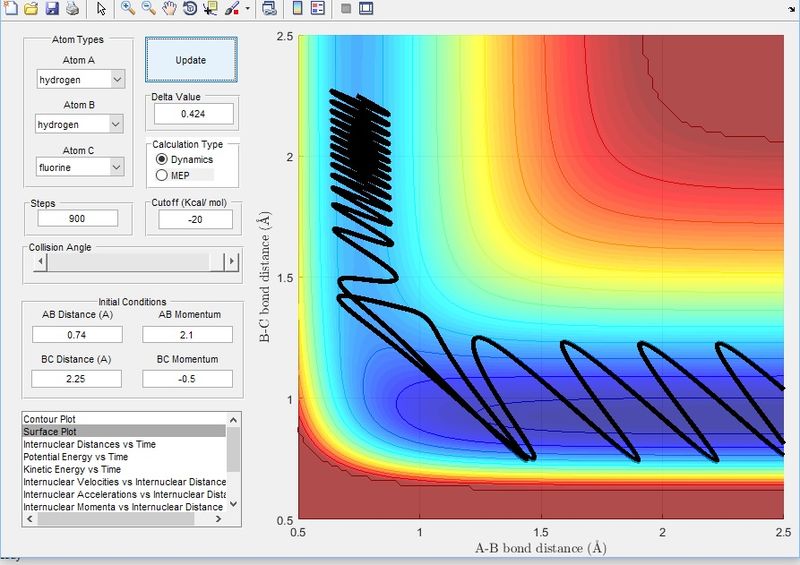The width and height of the screenshot is (800, 565).
Task: Click the Atom A label
Action: coord(78,60)
